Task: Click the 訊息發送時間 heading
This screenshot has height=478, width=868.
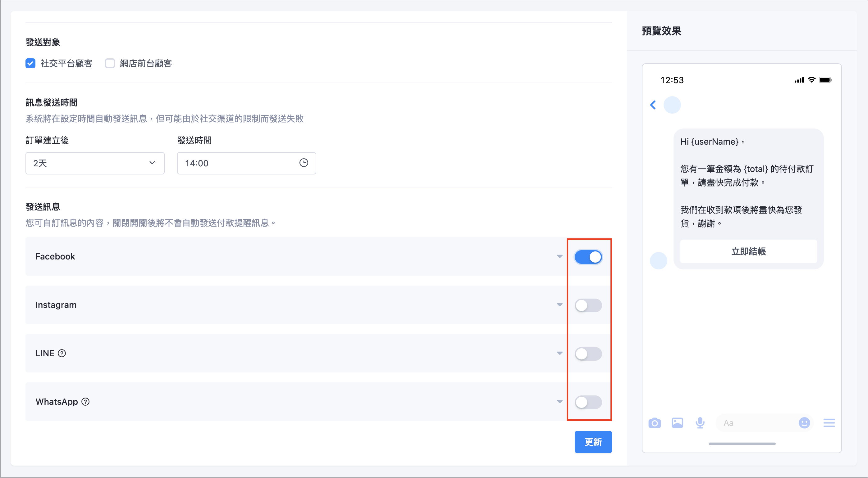Action: click(52, 103)
